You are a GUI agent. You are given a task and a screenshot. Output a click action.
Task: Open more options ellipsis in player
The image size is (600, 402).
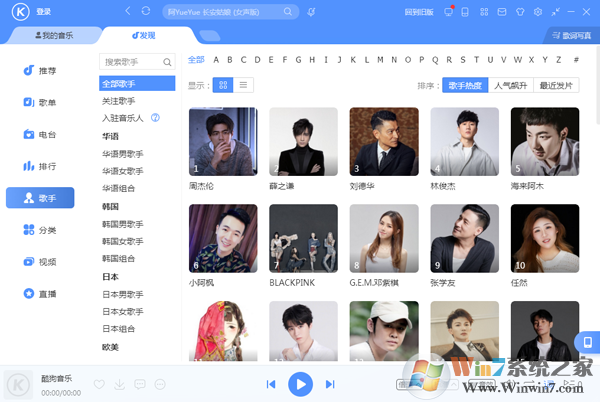[160, 384]
